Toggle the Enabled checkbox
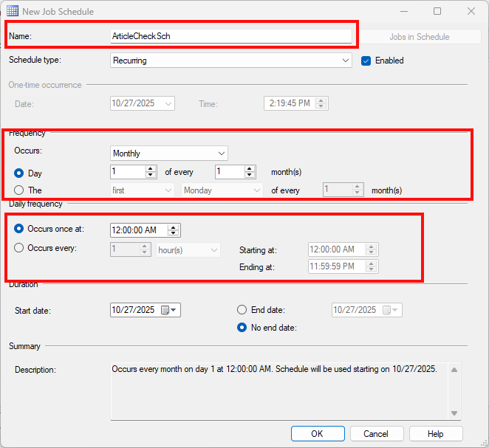Screen dimensions: 489x448 (366, 61)
